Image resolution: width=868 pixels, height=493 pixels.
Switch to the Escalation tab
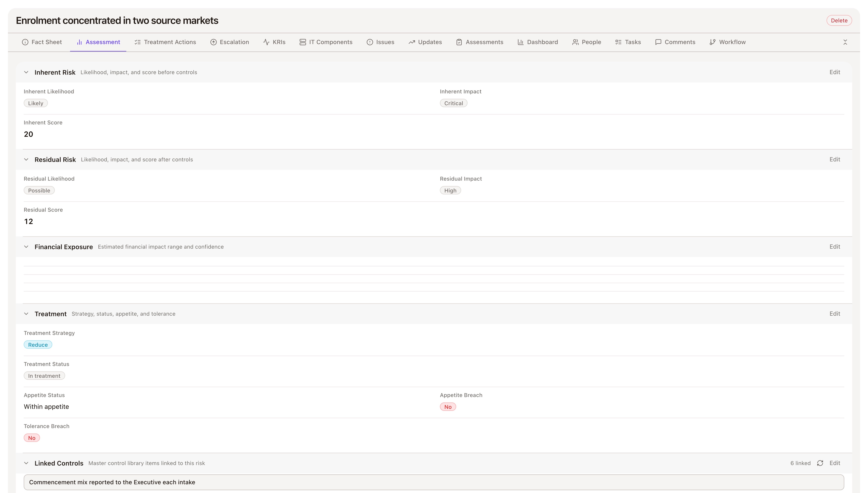(x=229, y=42)
